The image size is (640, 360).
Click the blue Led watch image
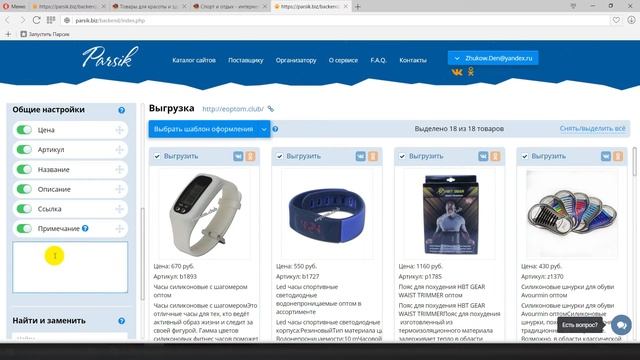(327, 214)
